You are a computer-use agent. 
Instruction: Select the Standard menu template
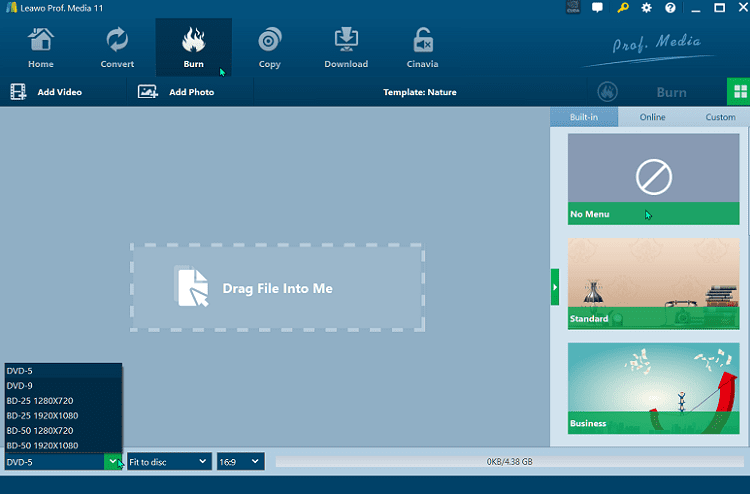tap(653, 284)
